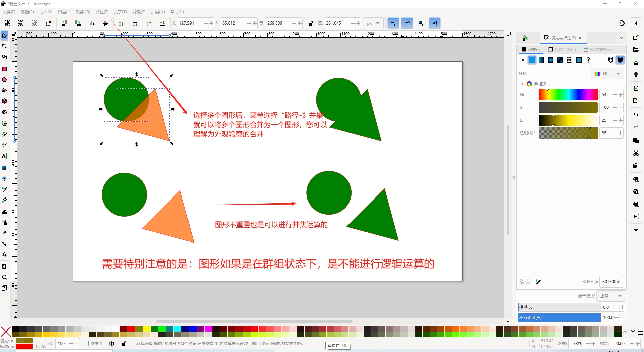Click the print document icon
The image size is (644, 352).
636,75
